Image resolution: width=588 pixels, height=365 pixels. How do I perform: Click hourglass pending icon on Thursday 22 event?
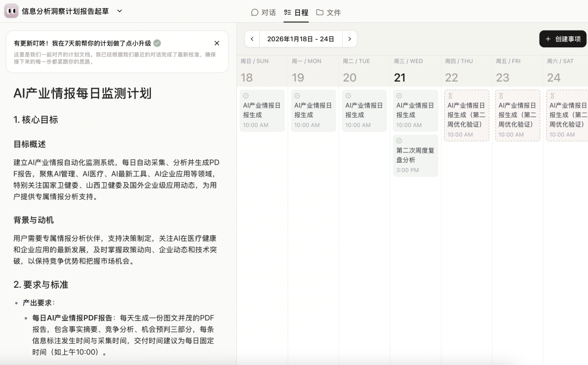click(x=450, y=96)
